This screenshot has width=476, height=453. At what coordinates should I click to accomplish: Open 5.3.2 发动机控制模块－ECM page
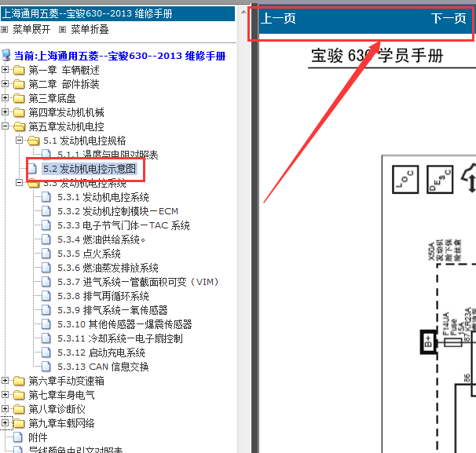tap(118, 211)
